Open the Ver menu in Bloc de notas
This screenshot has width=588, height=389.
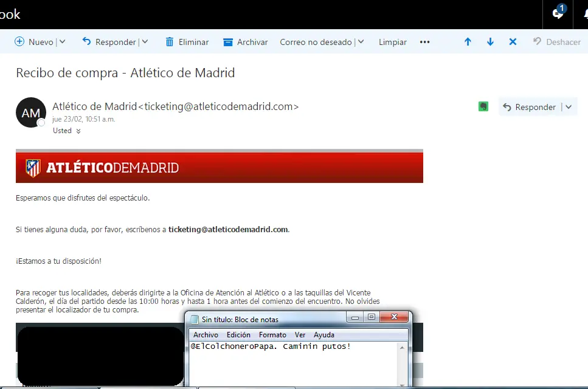[300, 335]
